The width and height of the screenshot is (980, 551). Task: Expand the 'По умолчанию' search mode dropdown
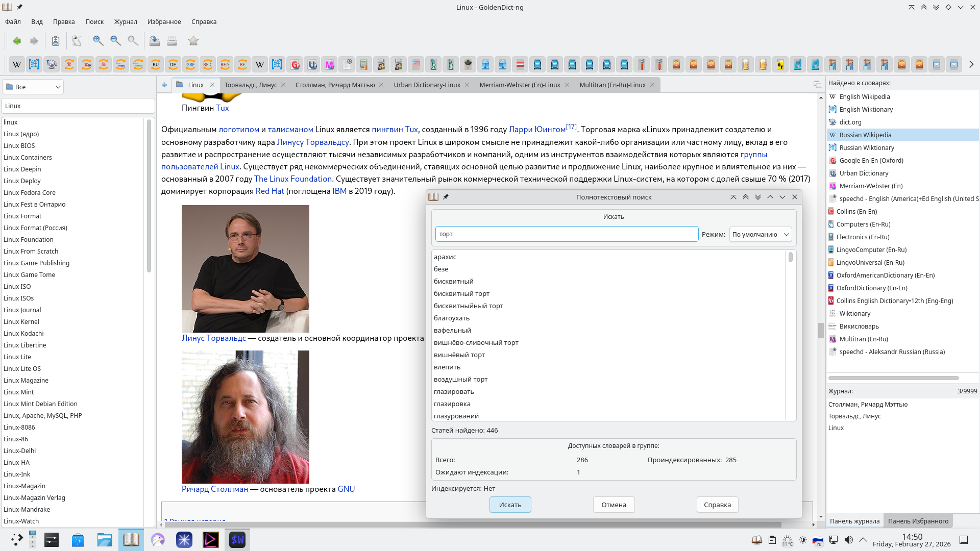[760, 235]
